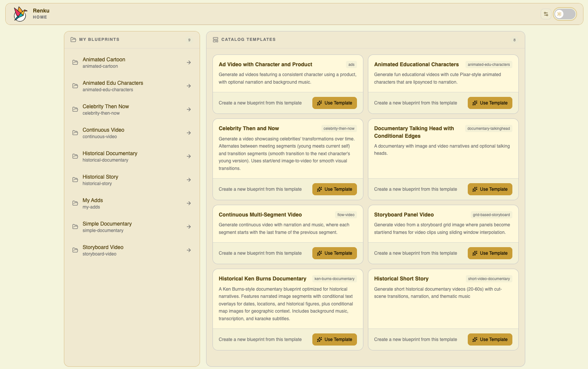Open the settings sliders icon in header

point(546,14)
